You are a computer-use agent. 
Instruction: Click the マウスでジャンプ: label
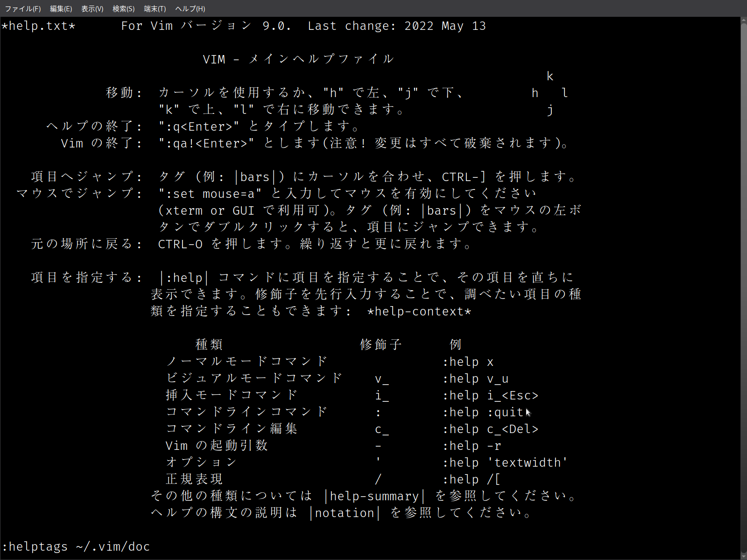(x=79, y=194)
